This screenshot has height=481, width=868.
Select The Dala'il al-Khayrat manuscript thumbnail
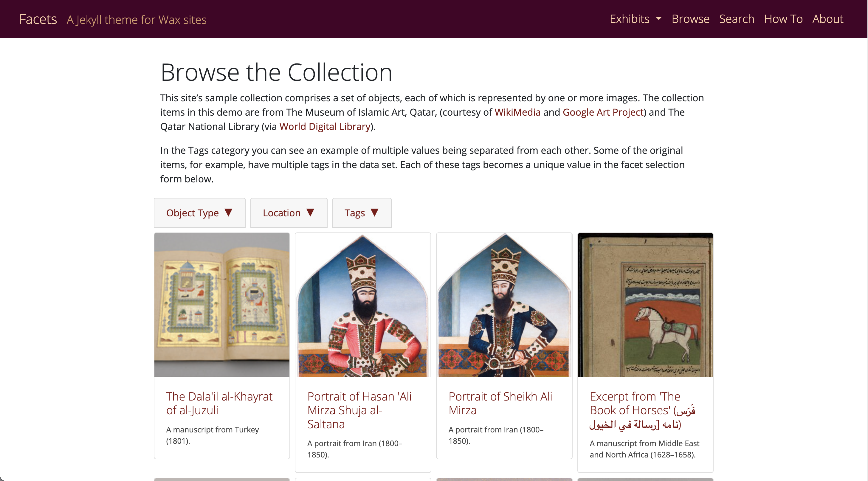coord(221,305)
